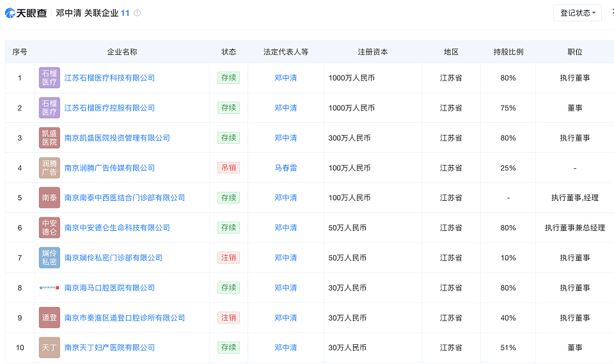Click the 天眼查 logo

(x=26, y=13)
